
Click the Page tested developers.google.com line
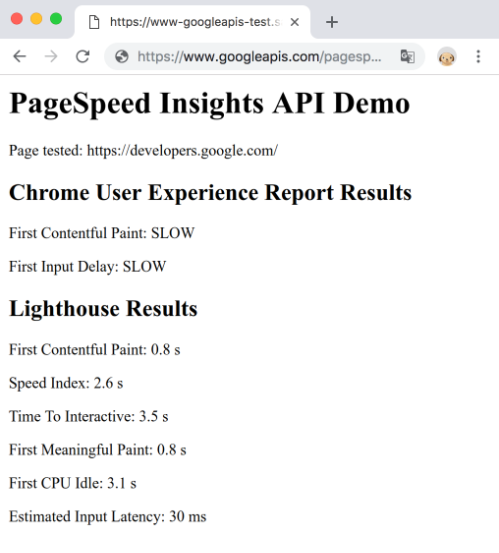click(144, 151)
